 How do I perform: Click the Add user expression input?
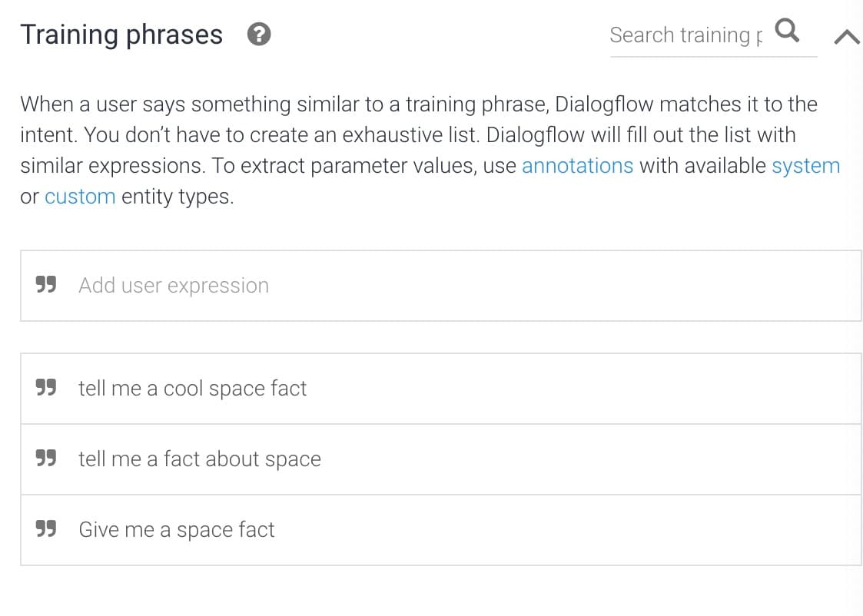[440, 286]
